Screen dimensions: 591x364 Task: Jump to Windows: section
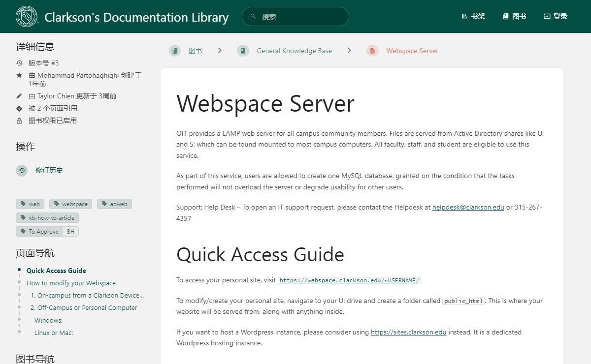click(x=48, y=320)
